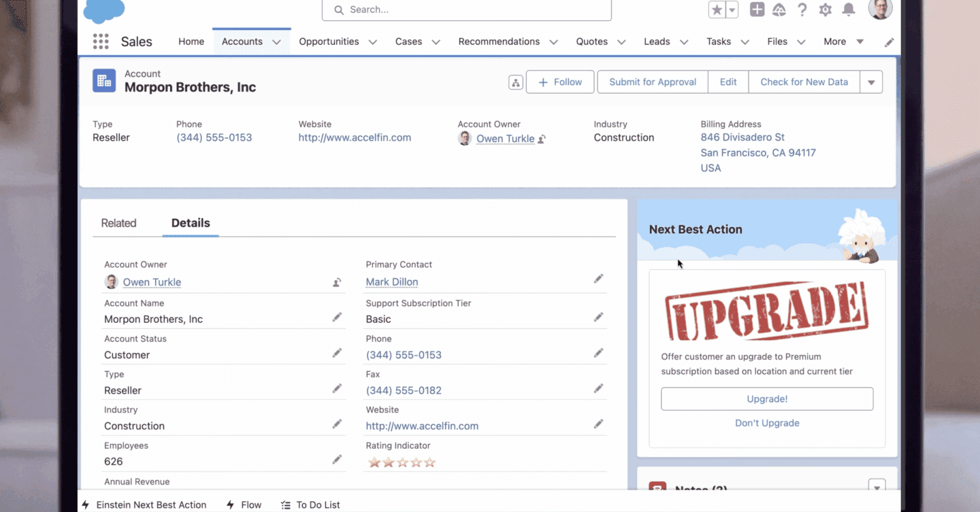Screen dimensions: 980x512
Task: Click the Edit record button
Action: point(728,82)
